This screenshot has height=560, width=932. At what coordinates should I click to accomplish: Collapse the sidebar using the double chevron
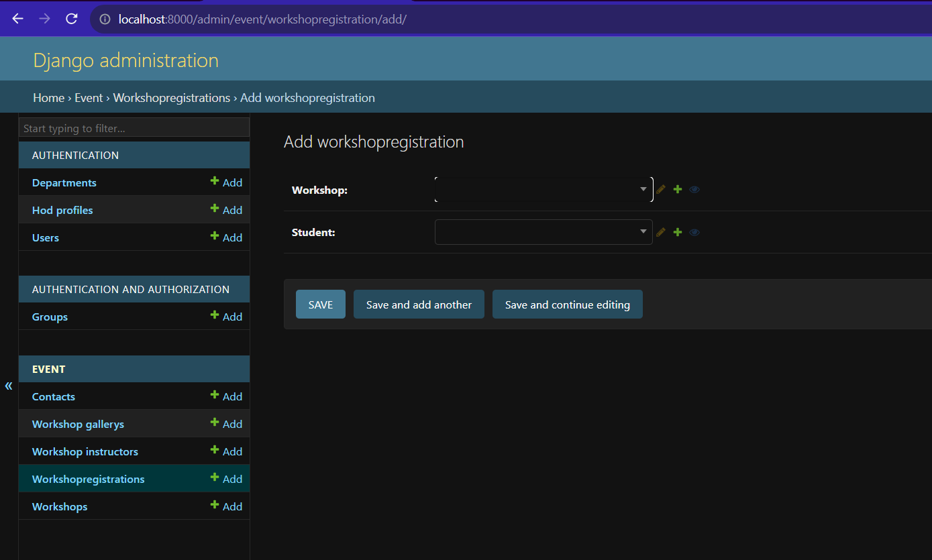(x=9, y=386)
